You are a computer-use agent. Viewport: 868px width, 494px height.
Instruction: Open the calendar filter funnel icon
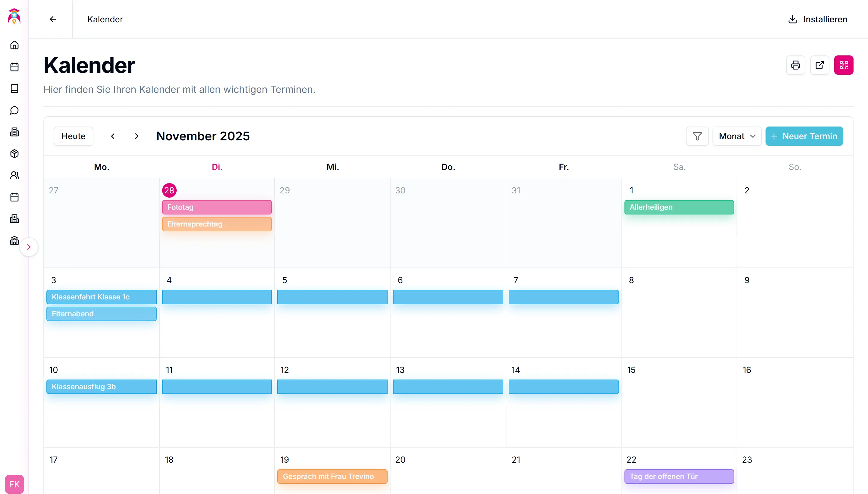697,136
